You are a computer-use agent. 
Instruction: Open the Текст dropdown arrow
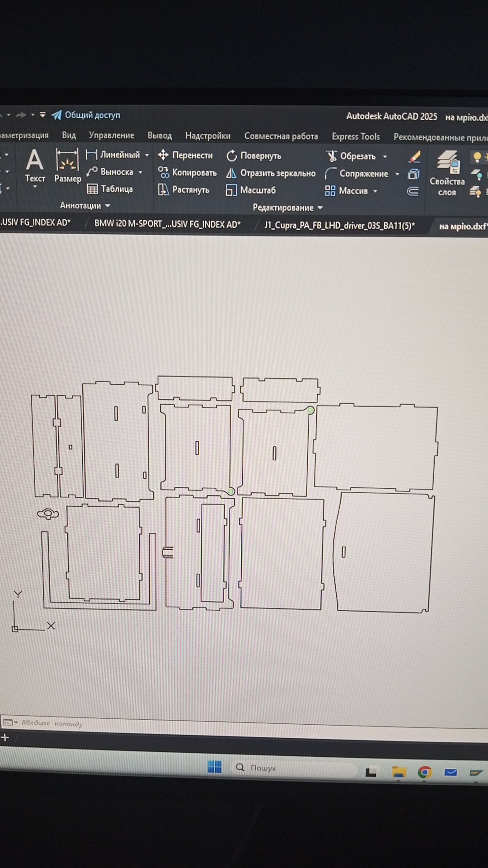click(35, 187)
